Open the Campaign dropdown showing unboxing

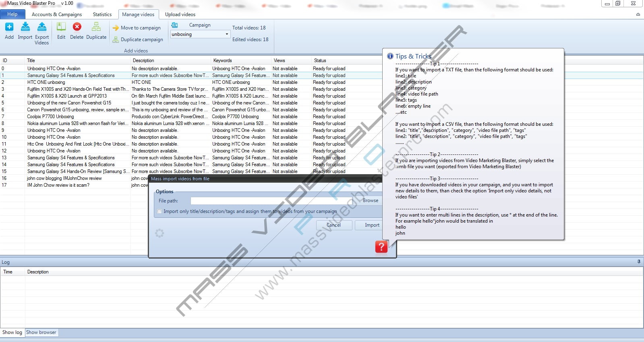[227, 34]
